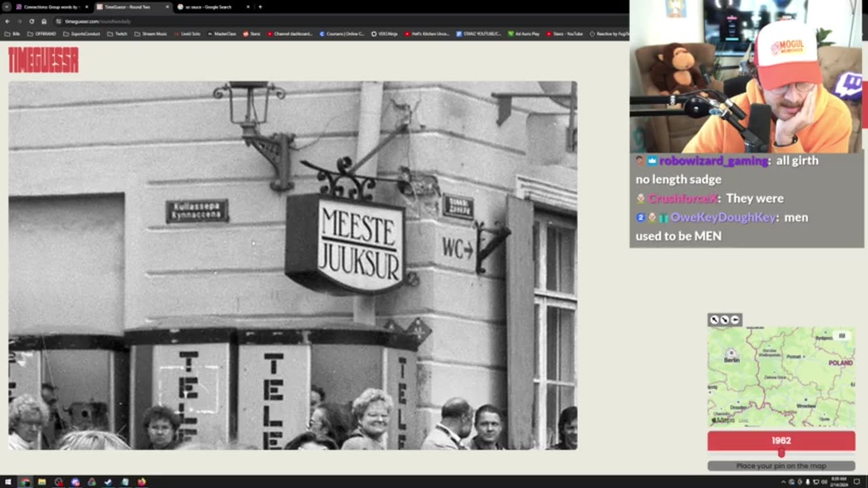Viewport: 868px width, 488px height.
Task: Open the Google Search browser tab
Action: [x=213, y=7]
